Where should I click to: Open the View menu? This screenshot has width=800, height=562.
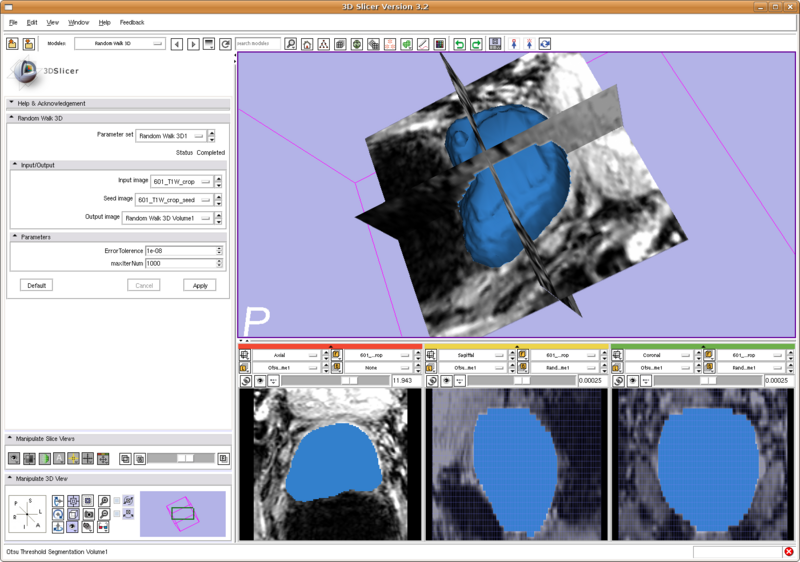point(53,22)
